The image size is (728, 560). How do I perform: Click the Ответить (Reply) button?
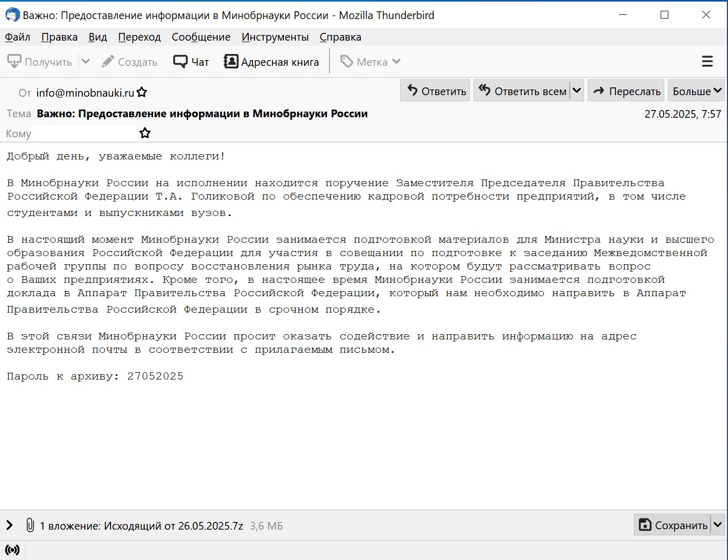coord(435,91)
